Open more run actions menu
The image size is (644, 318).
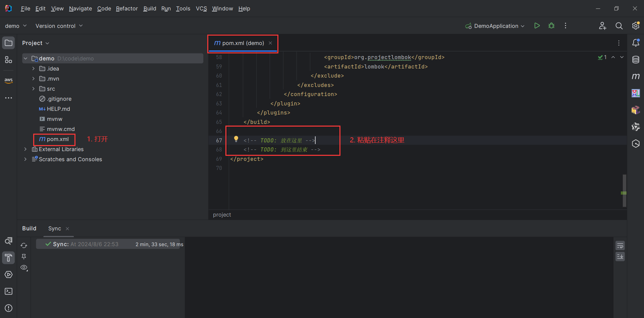pyautogui.click(x=566, y=26)
